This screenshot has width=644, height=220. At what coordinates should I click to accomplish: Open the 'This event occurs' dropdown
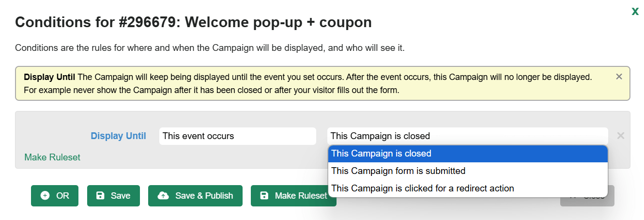pos(238,136)
